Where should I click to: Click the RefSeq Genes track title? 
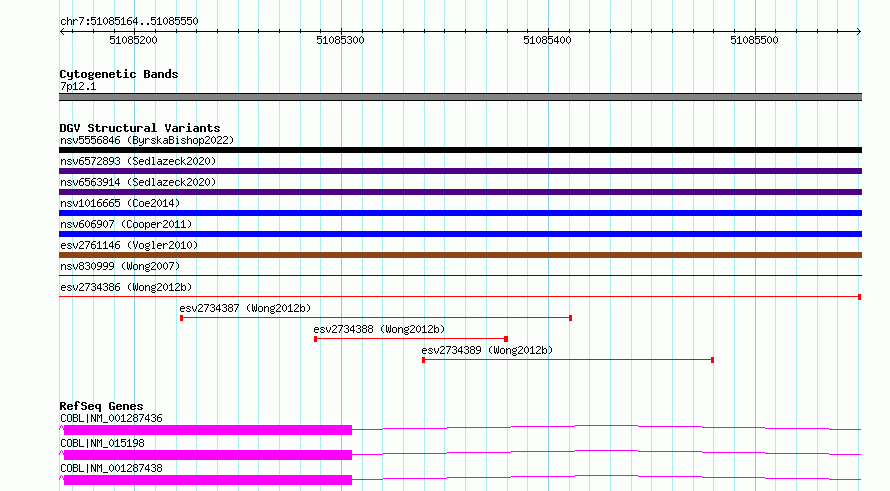101,406
